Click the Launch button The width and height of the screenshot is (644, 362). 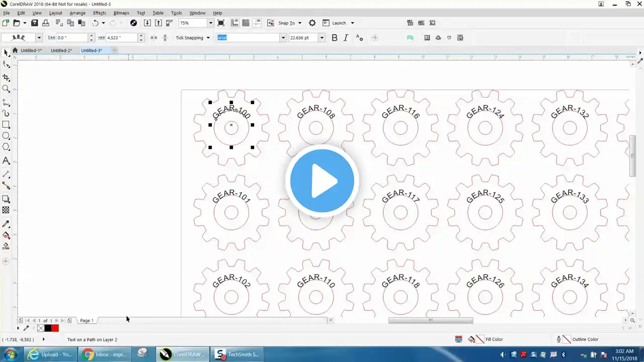click(339, 23)
